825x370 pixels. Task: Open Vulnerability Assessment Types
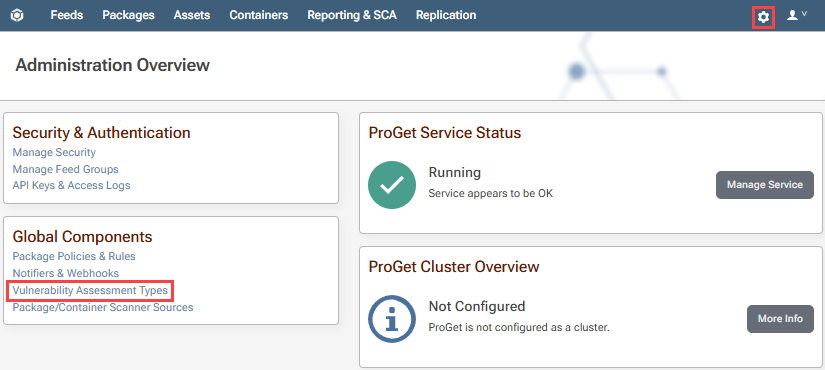pos(90,290)
